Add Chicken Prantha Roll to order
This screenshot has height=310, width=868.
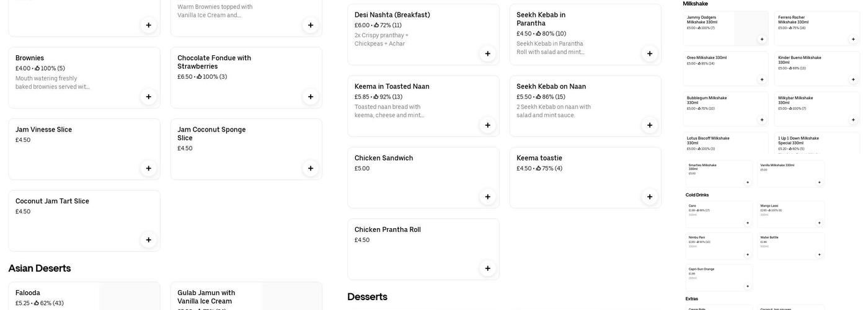click(487, 268)
